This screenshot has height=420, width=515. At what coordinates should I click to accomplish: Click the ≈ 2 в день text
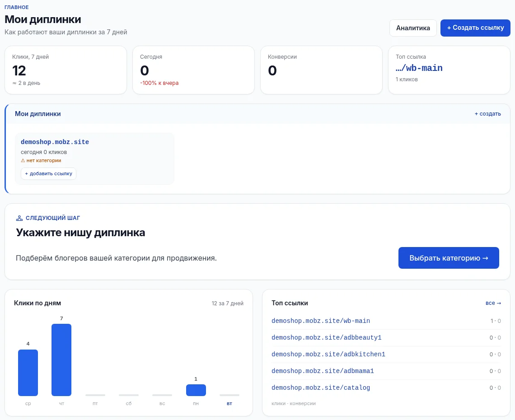pos(26,83)
